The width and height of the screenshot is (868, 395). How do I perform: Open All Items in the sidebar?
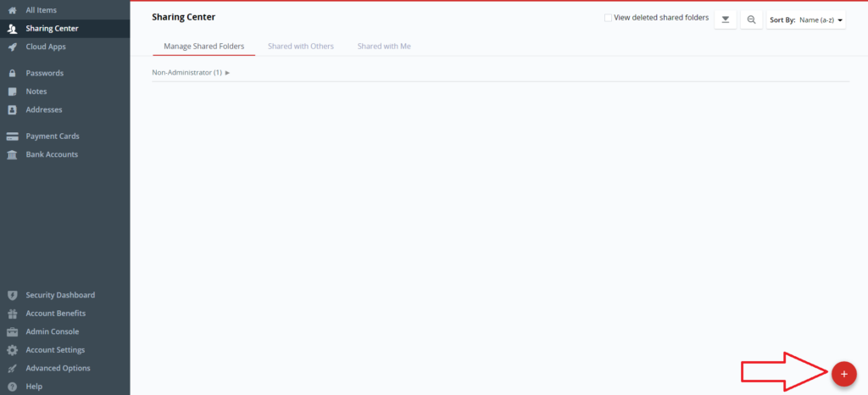click(x=42, y=10)
